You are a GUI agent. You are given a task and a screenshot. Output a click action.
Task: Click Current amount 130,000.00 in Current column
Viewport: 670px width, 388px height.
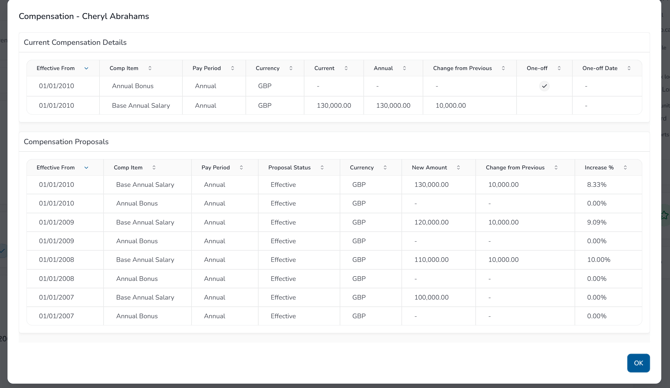coord(334,106)
